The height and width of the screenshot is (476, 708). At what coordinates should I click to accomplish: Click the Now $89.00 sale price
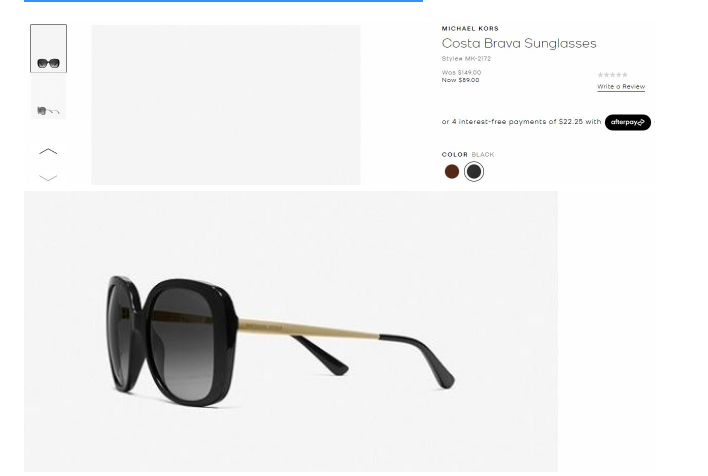click(x=460, y=80)
